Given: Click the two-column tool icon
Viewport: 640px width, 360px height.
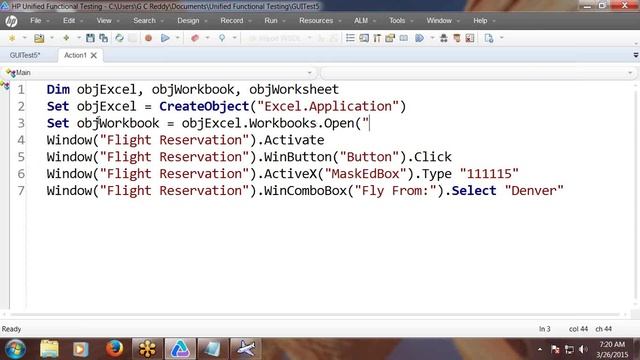Looking at the screenshot, I should pos(377,38).
